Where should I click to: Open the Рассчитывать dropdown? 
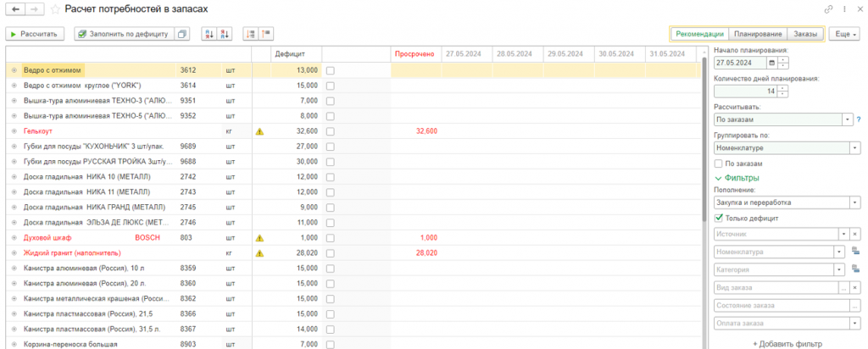[x=847, y=119]
